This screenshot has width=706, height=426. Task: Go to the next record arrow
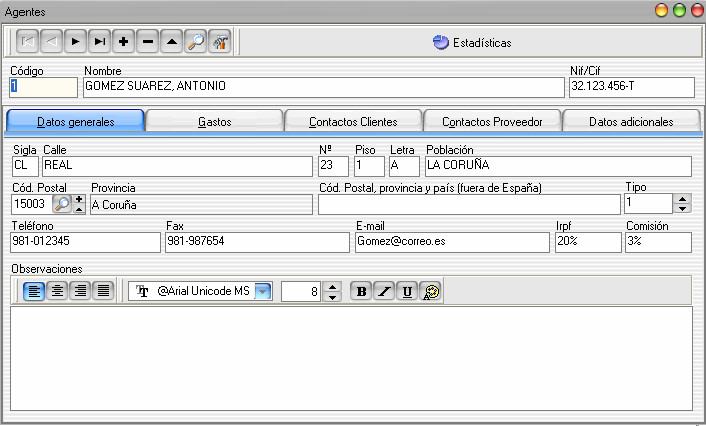pyautogui.click(x=76, y=41)
